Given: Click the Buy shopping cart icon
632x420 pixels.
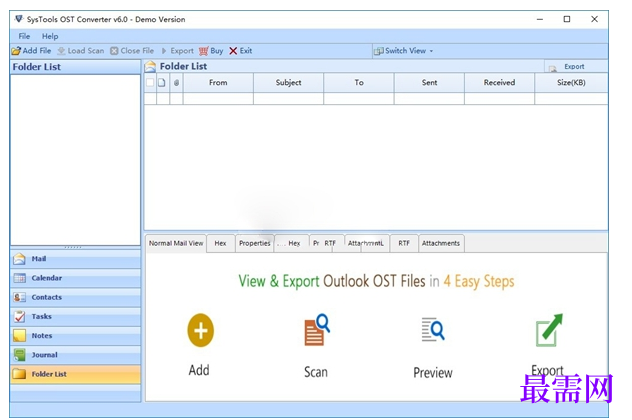Looking at the screenshot, I should click(x=204, y=51).
